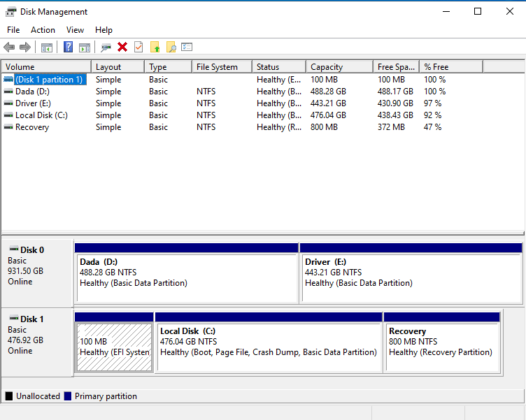Click the 800 MB capacity cell
This screenshot has width=526, height=420.
pos(324,127)
